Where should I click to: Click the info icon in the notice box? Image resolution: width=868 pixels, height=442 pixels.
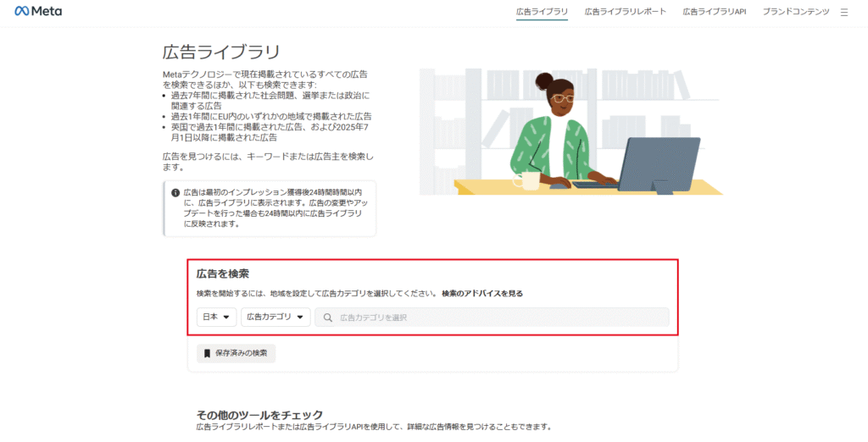pos(175,192)
